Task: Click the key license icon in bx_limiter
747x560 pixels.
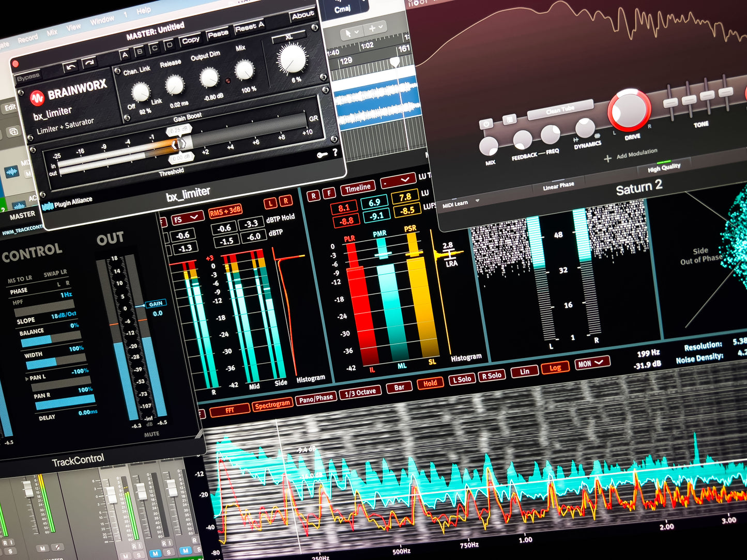Action: pyautogui.click(x=322, y=154)
